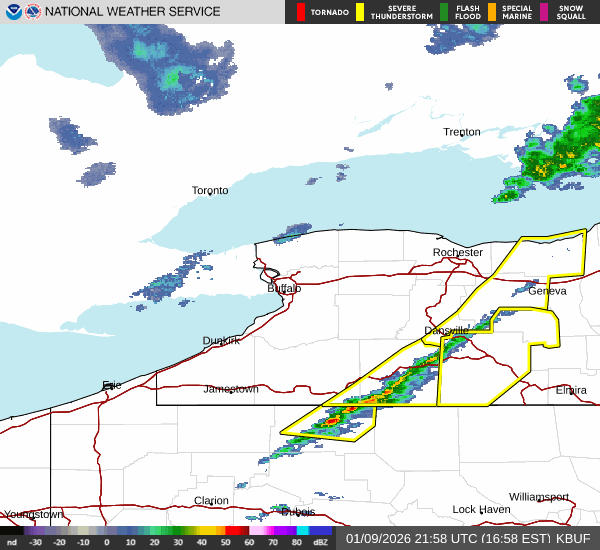The height and width of the screenshot is (550, 600).
Task: Click the NOAA logo in the header
Action: pyautogui.click(x=13, y=12)
